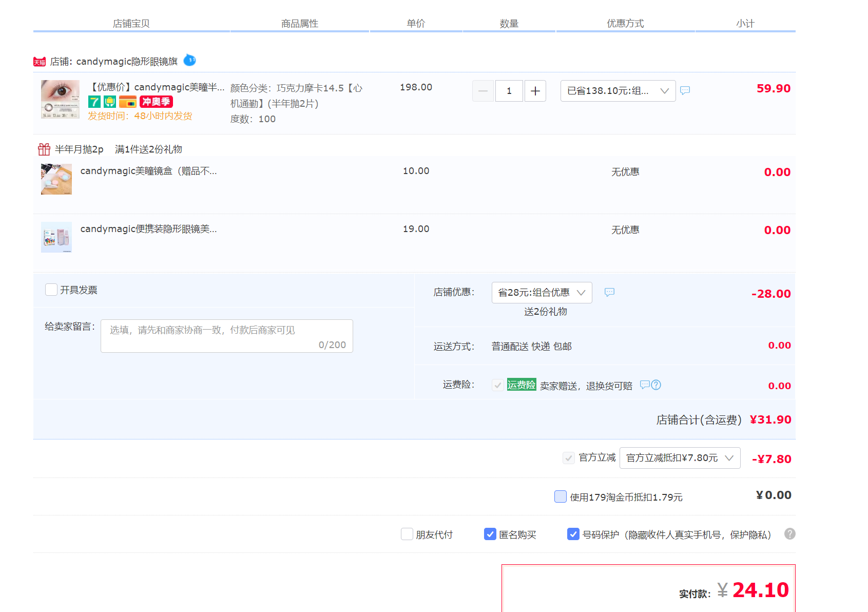Screen dimensions: 868x612
Task: Open the blue Wangwang chat icon
Action: [x=189, y=60]
